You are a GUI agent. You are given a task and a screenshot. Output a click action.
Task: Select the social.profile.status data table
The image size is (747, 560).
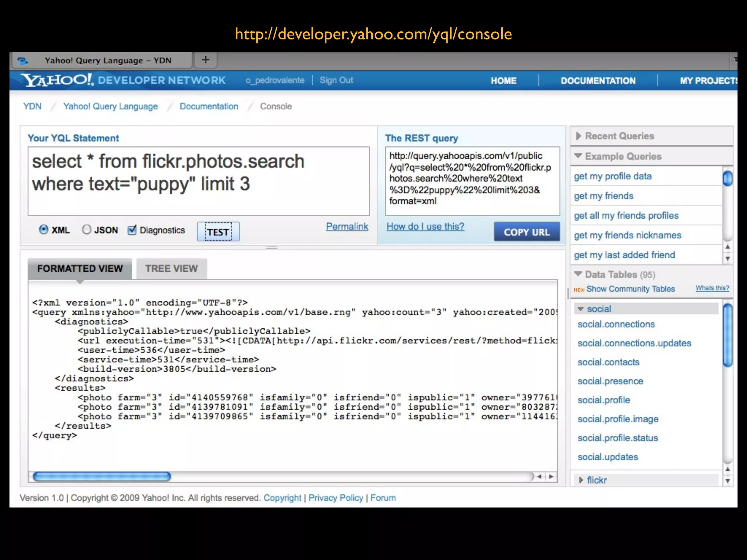click(x=618, y=438)
